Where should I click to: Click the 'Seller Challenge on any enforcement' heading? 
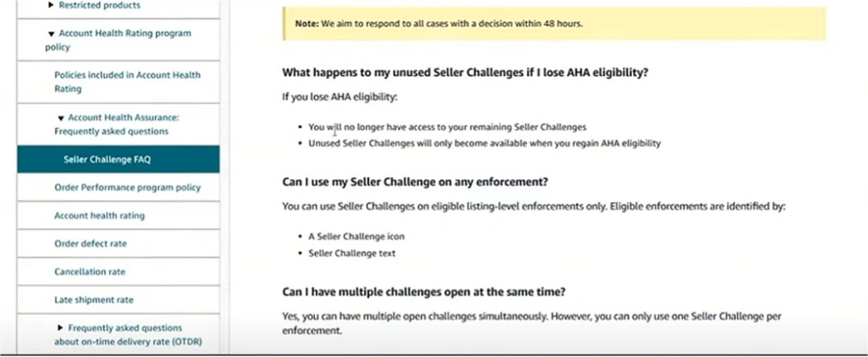[415, 181]
